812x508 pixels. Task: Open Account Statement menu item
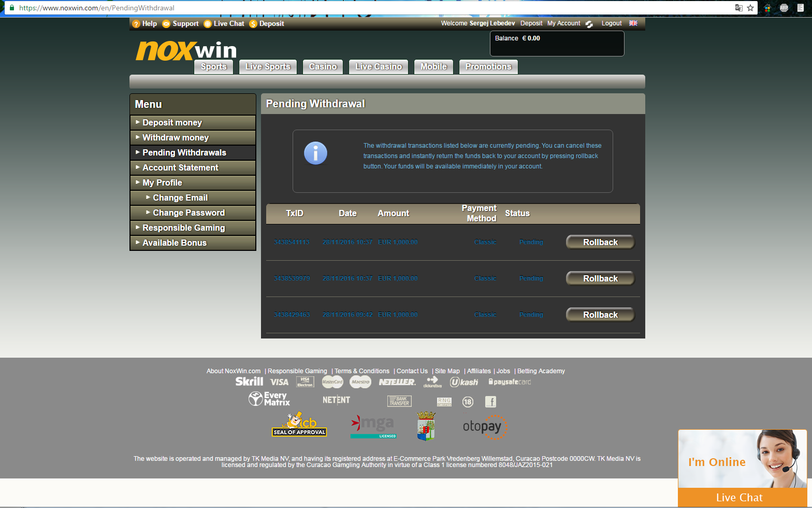click(193, 168)
